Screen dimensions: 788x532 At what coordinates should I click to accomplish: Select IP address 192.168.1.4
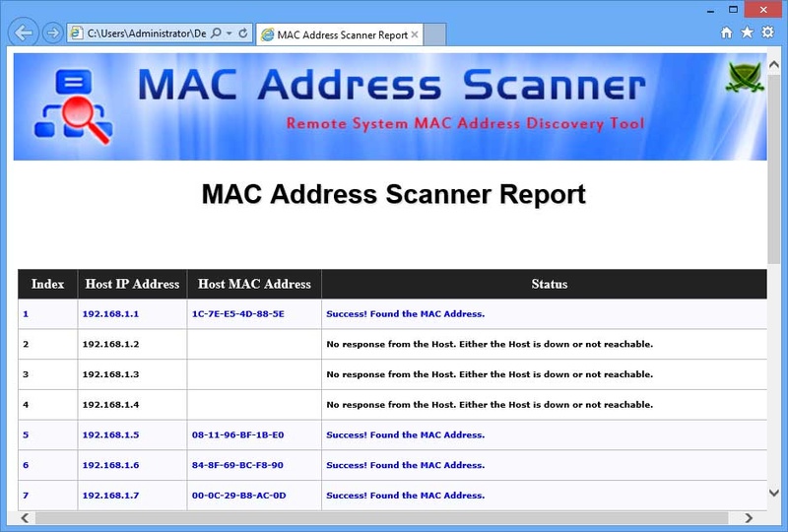[110, 404]
